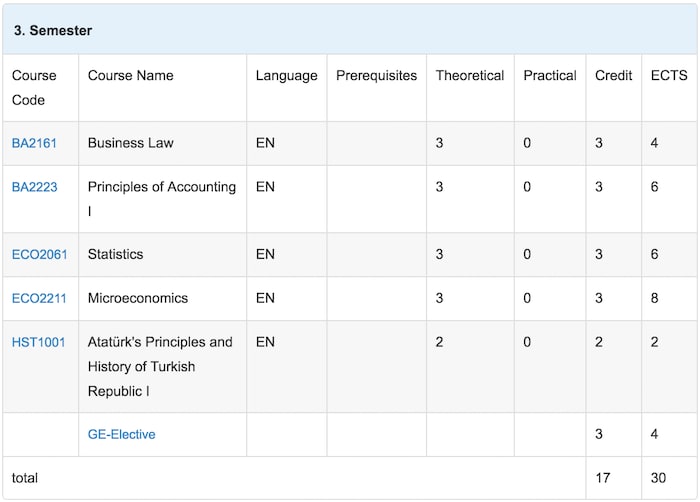Select the Microeconomics course name text
This screenshot has width=700, height=502.
click(138, 298)
